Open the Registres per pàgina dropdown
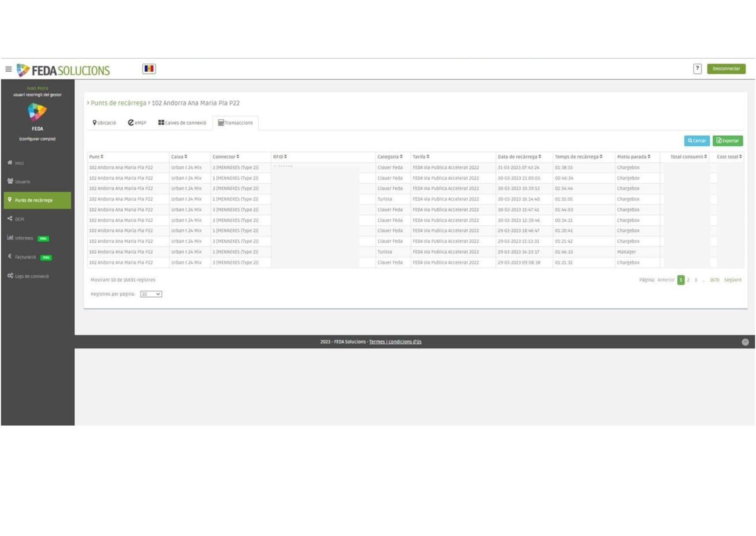The image size is (756, 536). [x=151, y=294]
